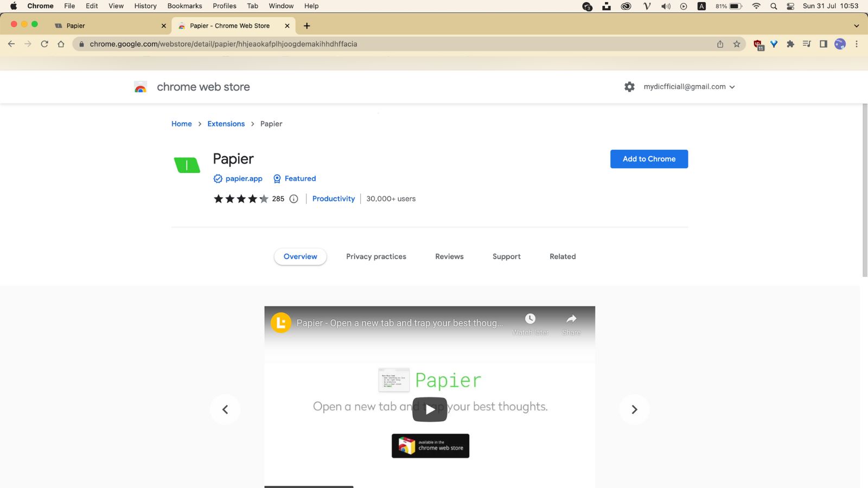Open the Related tab
This screenshot has width=868, height=488.
pos(563,256)
